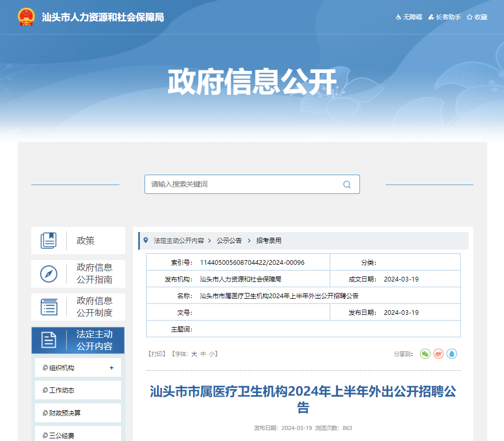The width and height of the screenshot is (504, 441).
Task: Set font size to 小
Action: [x=212, y=354]
